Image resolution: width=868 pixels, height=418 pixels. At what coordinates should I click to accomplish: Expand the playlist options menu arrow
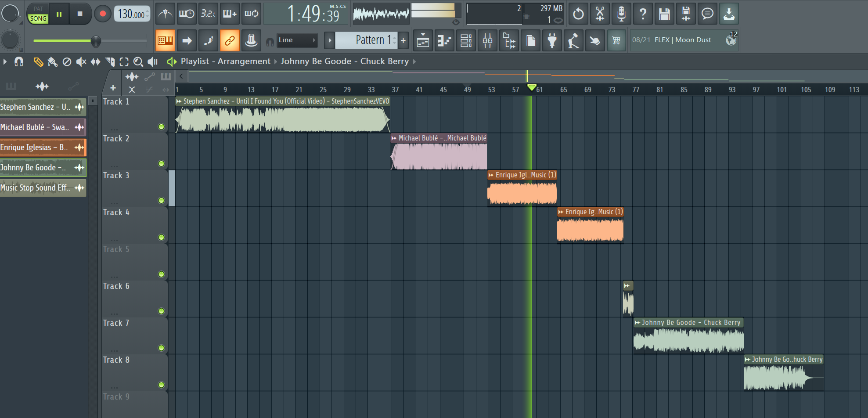click(5, 62)
